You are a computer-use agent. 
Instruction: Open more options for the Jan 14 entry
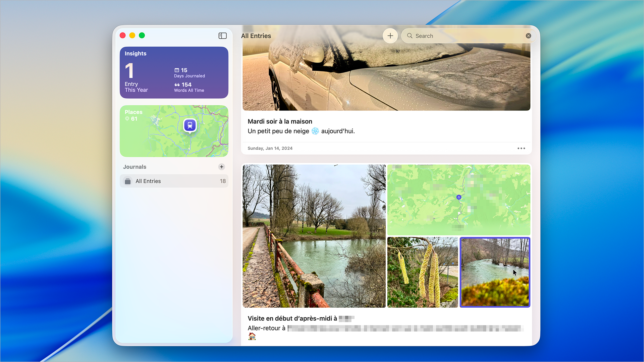[x=521, y=148]
